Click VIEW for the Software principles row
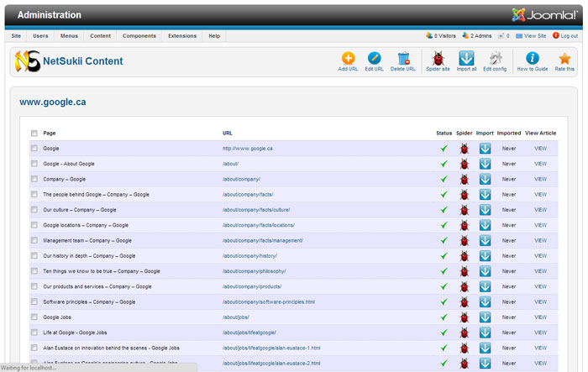Image resolution: width=588 pixels, height=372 pixels. coord(540,301)
